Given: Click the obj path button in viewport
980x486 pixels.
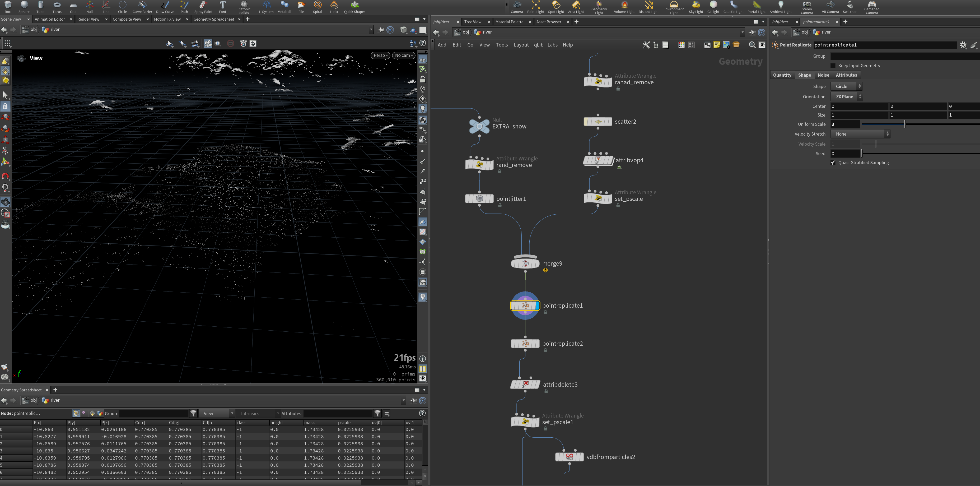Looking at the screenshot, I should point(30,30).
